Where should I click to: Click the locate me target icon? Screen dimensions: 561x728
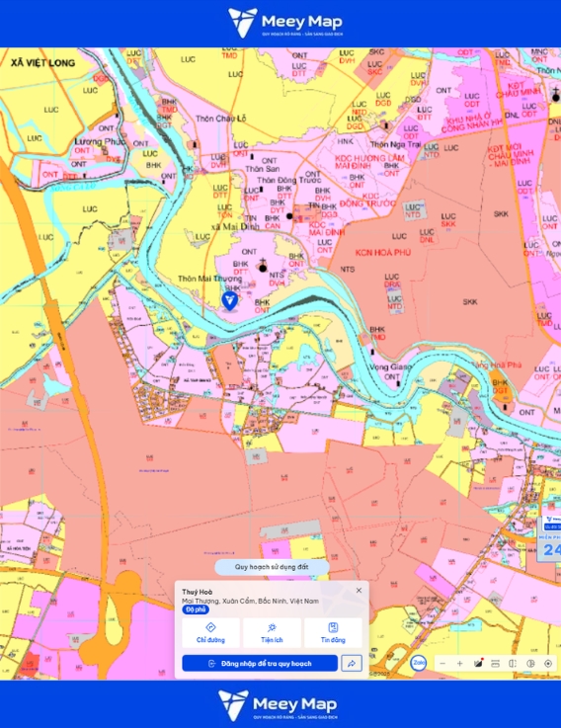coord(548,664)
